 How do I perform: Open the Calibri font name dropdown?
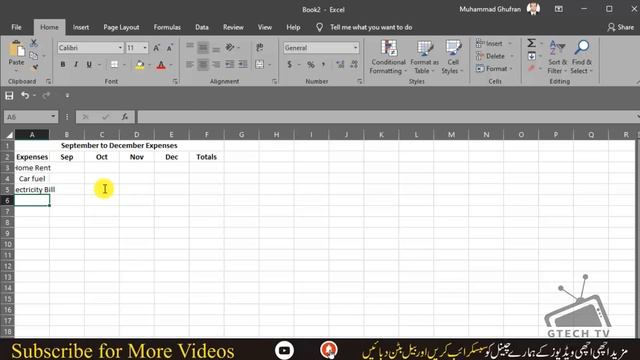tap(120, 48)
